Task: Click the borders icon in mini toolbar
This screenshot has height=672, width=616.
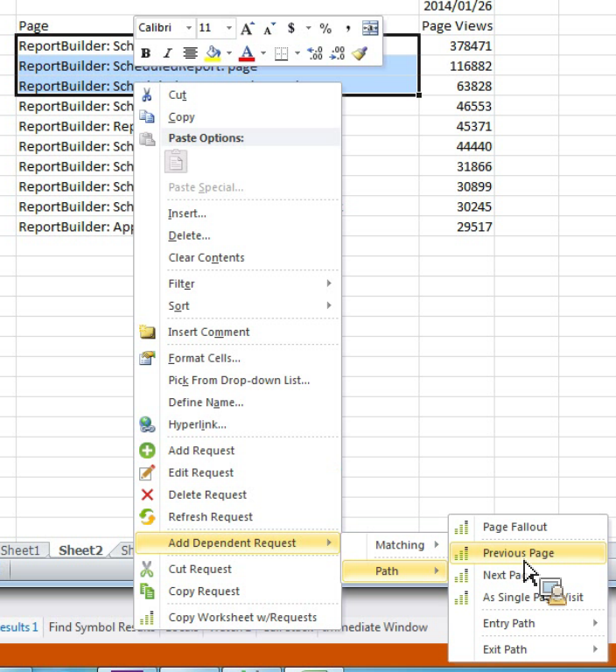Action: (281, 53)
